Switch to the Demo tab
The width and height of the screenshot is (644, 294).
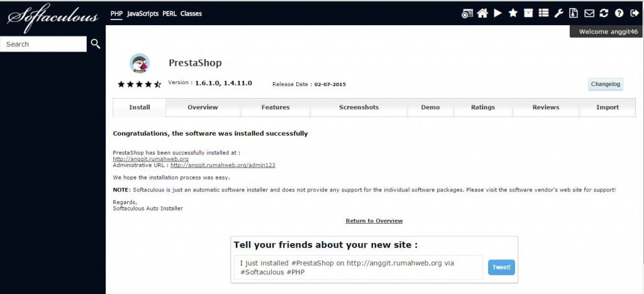point(430,107)
